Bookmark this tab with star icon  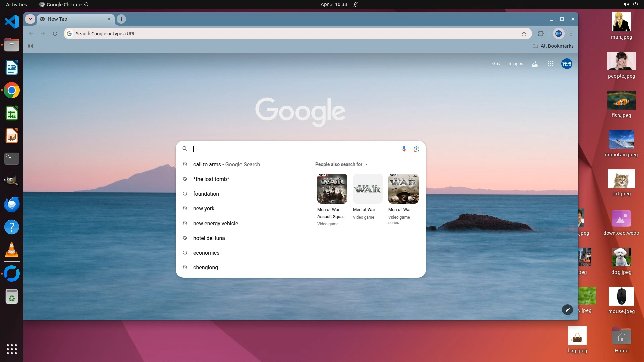524,34
